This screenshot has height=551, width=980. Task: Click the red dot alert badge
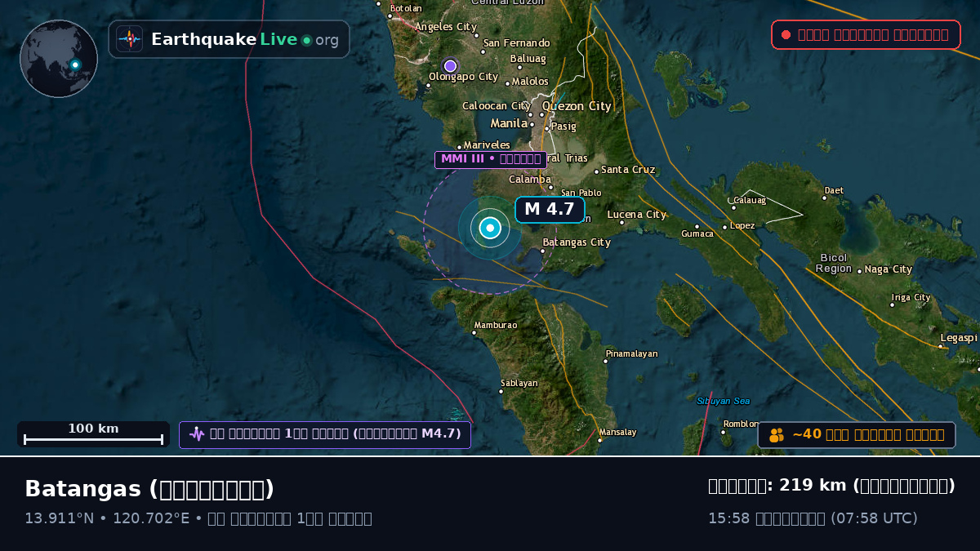tap(866, 35)
